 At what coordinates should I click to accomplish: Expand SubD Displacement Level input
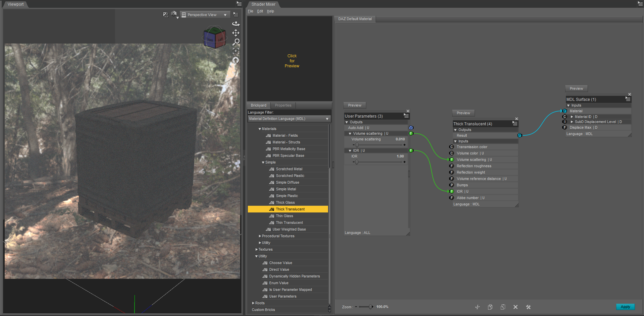click(572, 122)
